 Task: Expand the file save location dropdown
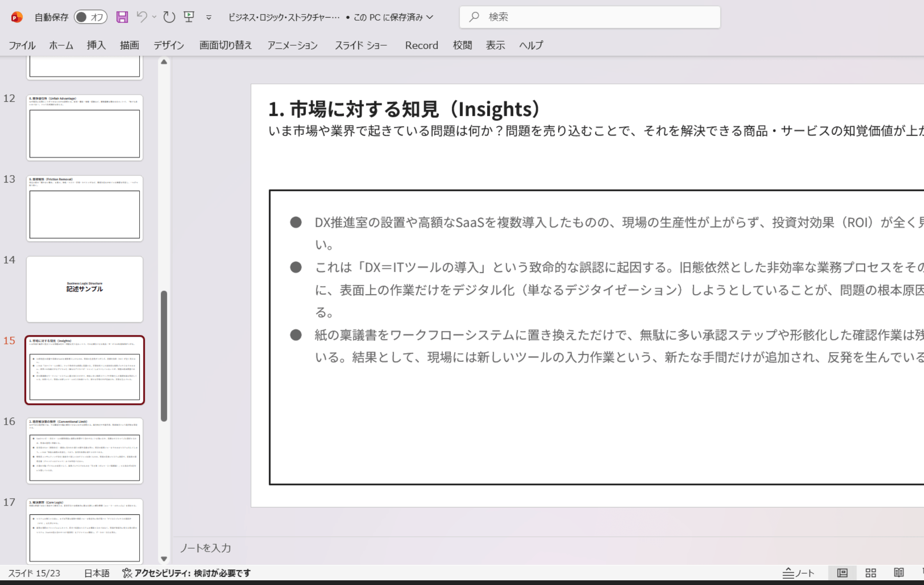pyautogui.click(x=430, y=17)
